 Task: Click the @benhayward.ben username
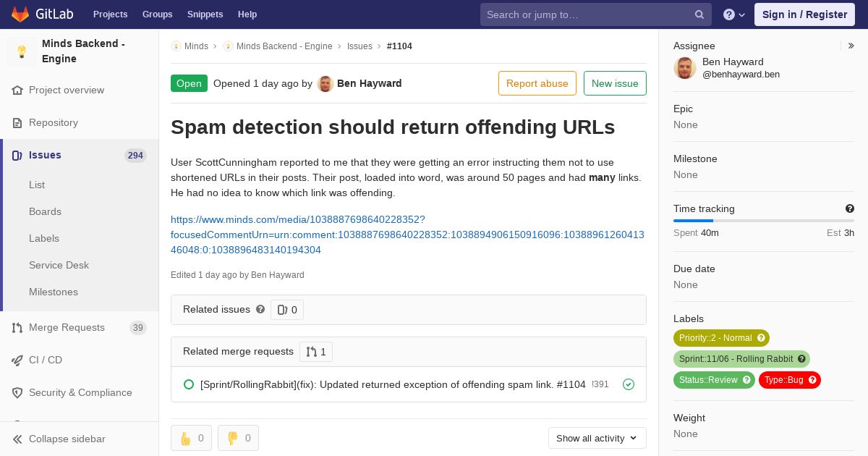[741, 75]
